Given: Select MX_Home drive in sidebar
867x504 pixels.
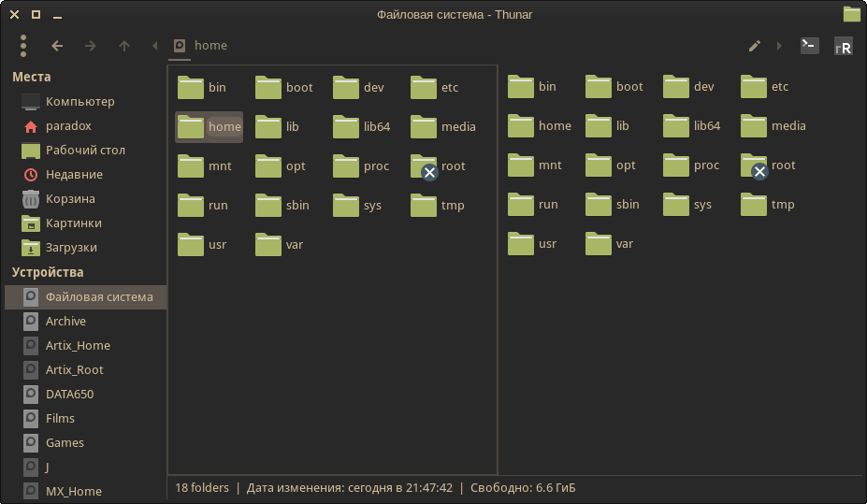Looking at the screenshot, I should (x=86, y=491).
